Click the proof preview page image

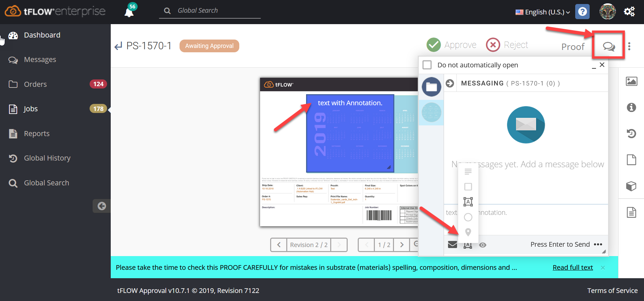click(x=339, y=152)
